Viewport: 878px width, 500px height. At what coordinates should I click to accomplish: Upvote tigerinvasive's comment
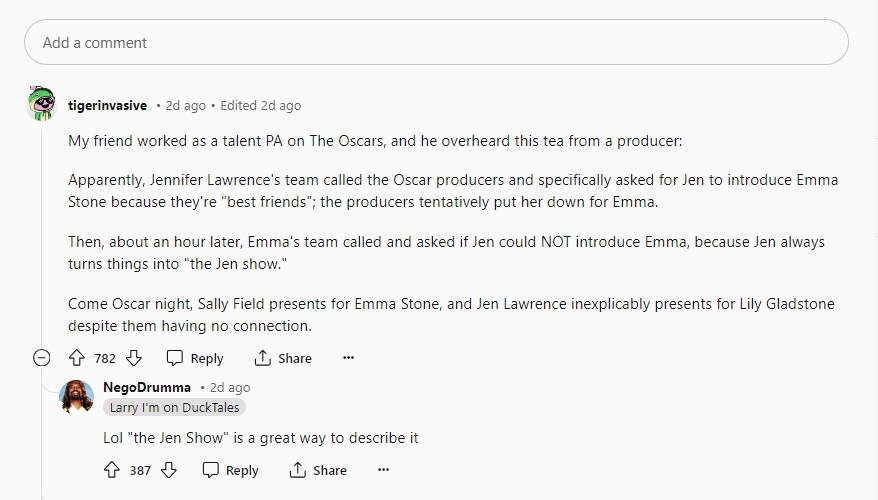tap(77, 358)
